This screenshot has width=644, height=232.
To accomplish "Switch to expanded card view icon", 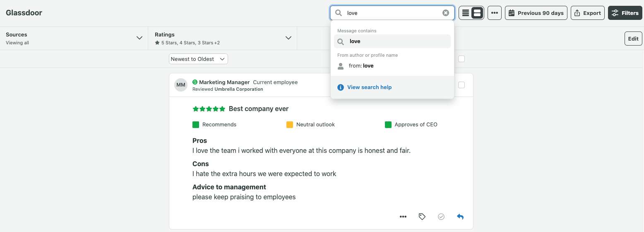I will pyautogui.click(x=477, y=13).
